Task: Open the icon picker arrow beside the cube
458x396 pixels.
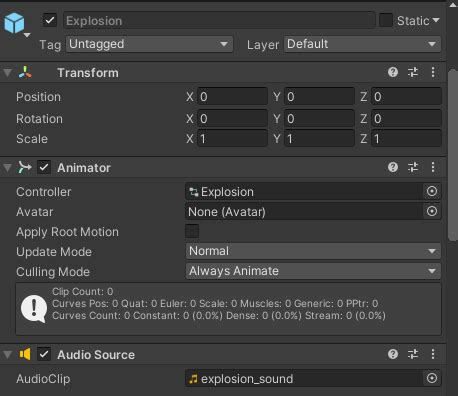Action: click(x=27, y=35)
